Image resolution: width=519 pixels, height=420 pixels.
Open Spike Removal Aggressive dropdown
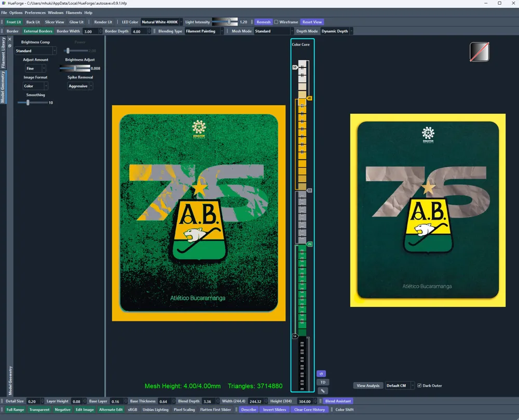[x=80, y=86]
